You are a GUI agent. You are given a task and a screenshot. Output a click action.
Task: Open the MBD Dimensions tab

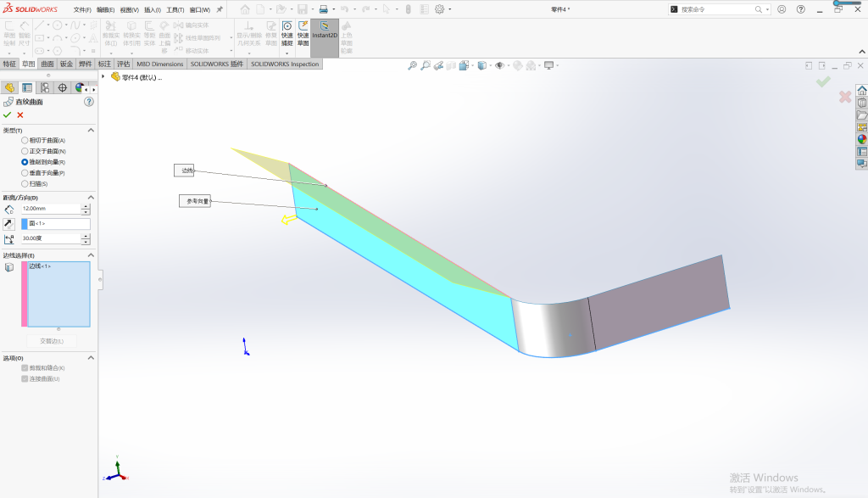tap(159, 64)
